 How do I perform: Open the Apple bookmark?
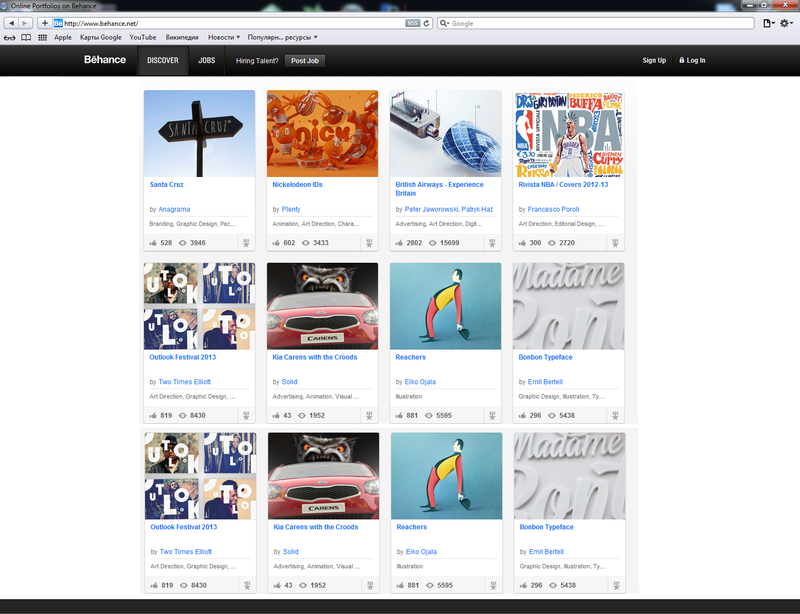[63, 37]
